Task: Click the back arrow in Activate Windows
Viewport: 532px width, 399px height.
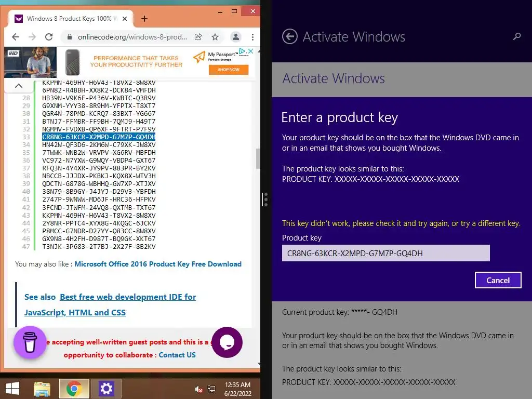Action: (290, 36)
